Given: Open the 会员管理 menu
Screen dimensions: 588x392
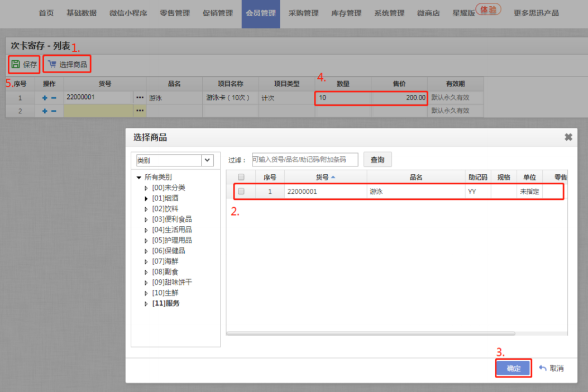Looking at the screenshot, I should pos(261,13).
